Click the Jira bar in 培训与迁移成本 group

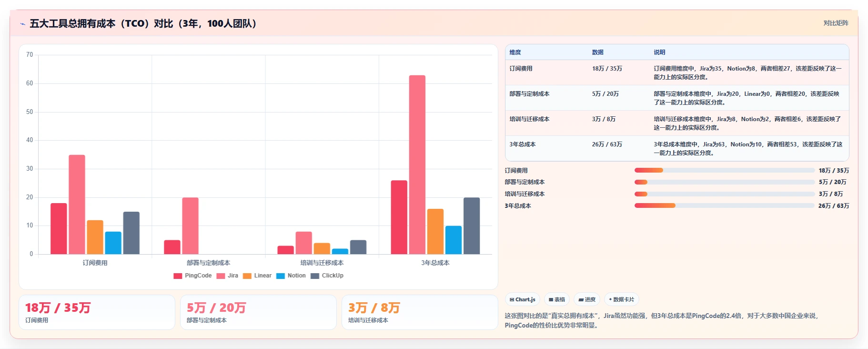[x=303, y=243]
